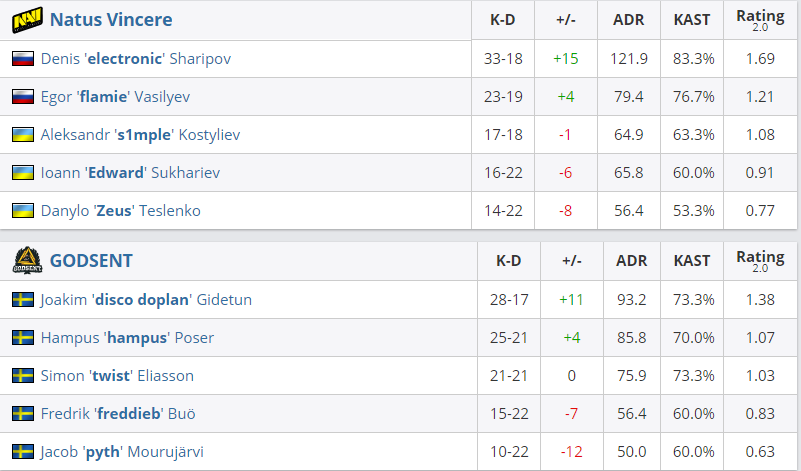The width and height of the screenshot is (801, 471).
Task: Open Hampus 'hampus' Poser's player profile
Action: tap(127, 338)
